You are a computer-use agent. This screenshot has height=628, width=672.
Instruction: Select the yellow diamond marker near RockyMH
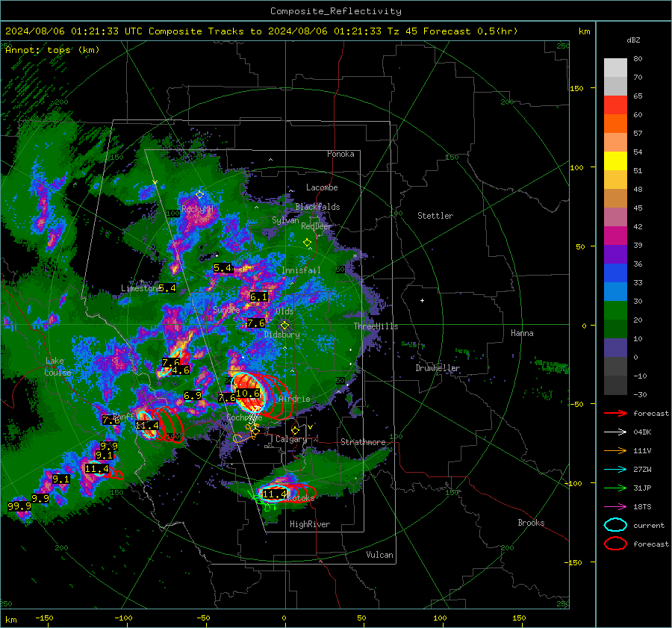(x=199, y=195)
